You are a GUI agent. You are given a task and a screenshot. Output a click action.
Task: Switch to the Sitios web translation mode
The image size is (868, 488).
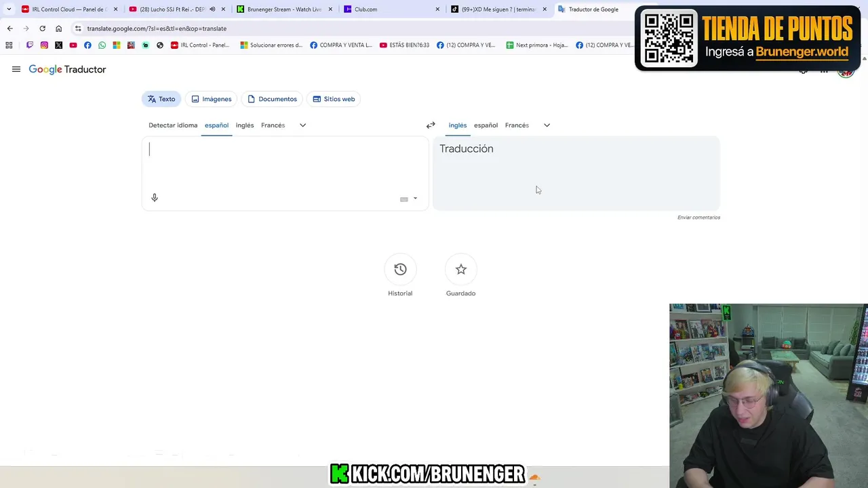point(334,99)
